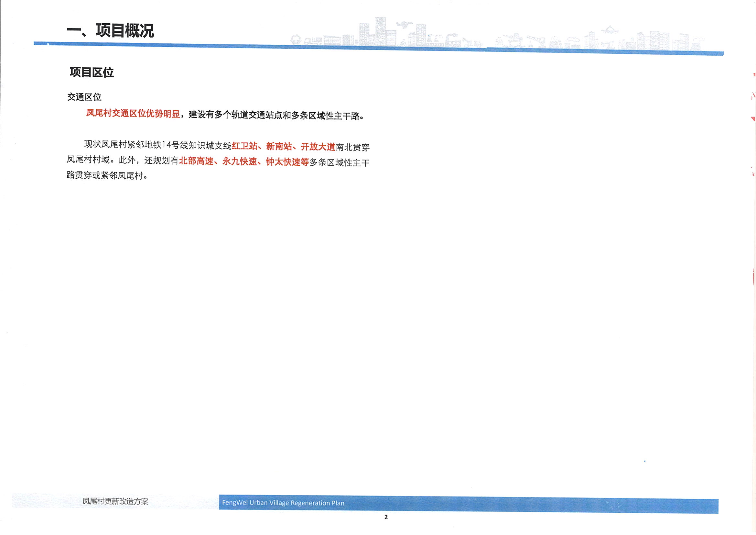This screenshot has height=535, width=756.
Task: Click red text "钟太快速等"
Action: 287,162
